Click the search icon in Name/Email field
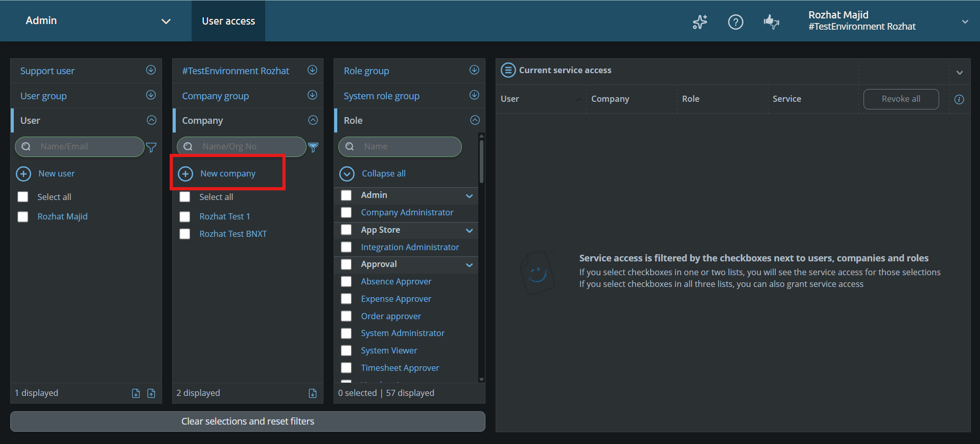 tap(26, 147)
